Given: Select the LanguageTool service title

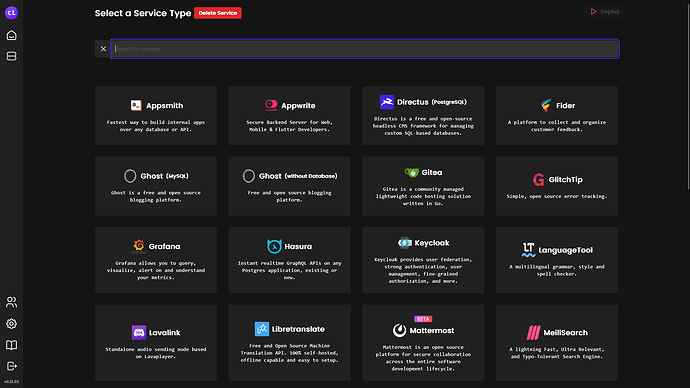Looking at the screenshot, I should (x=565, y=250).
